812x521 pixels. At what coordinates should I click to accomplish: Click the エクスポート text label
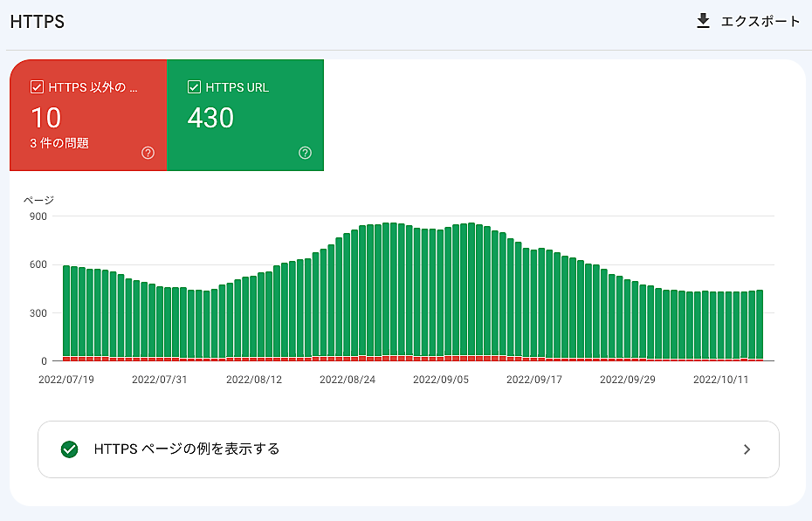pos(760,22)
